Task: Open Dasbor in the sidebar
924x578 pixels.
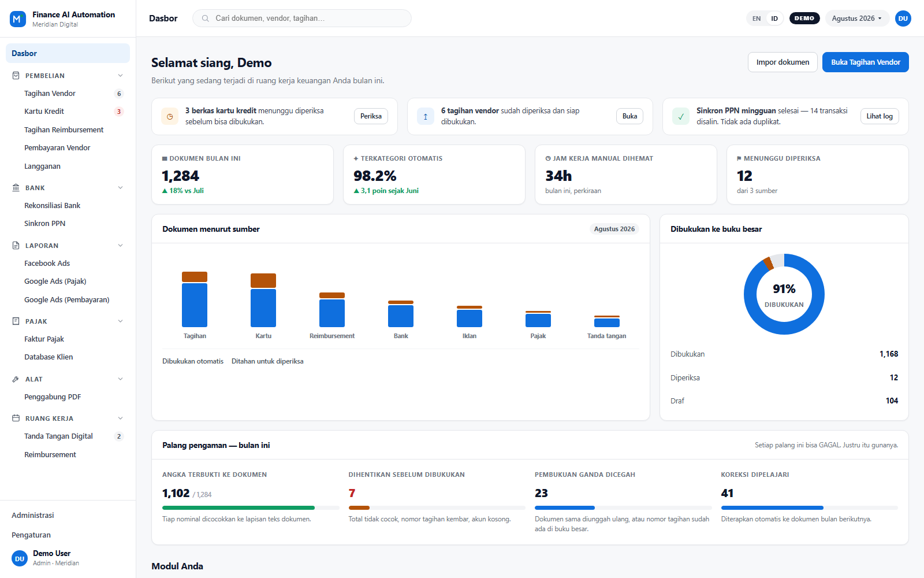Action: tap(68, 53)
